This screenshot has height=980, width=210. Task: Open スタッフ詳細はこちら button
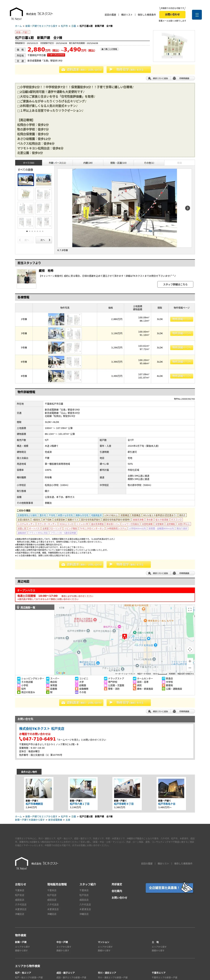[175, 284]
